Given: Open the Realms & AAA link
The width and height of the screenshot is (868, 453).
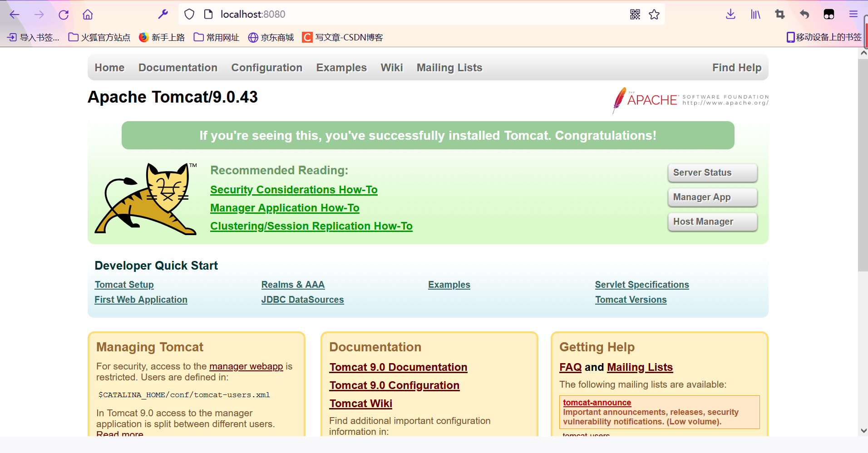Looking at the screenshot, I should [293, 285].
